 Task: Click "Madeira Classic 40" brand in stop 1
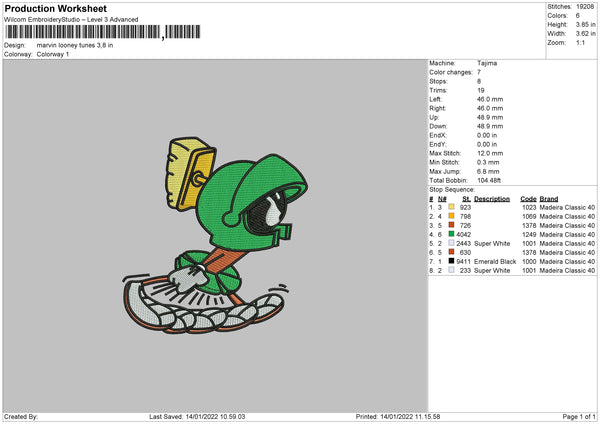(567, 207)
